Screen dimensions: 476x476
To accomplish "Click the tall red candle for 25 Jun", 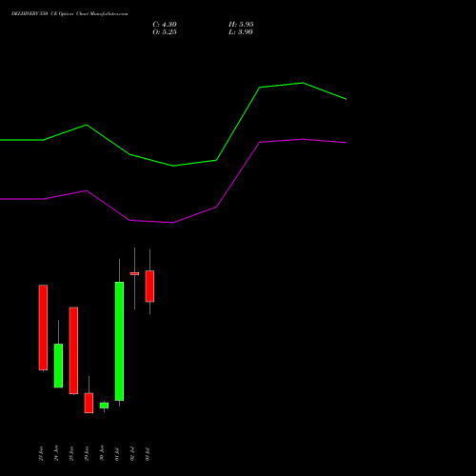I will tap(73, 350).
